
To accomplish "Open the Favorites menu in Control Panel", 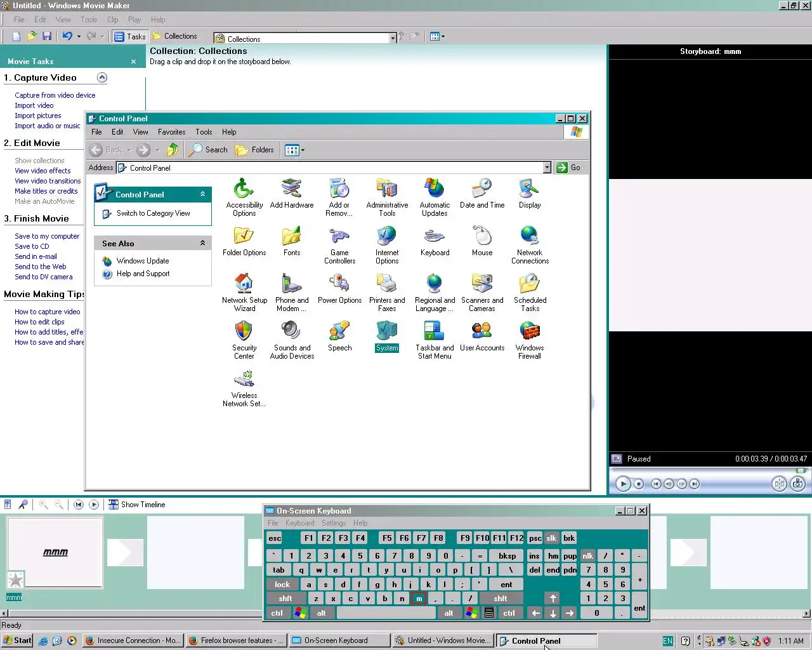I will pos(171,132).
